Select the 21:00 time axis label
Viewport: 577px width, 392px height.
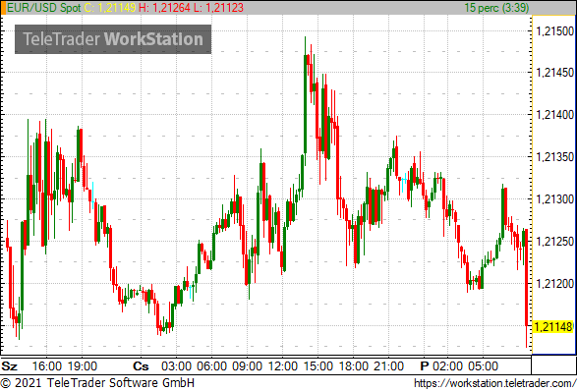pos(388,366)
